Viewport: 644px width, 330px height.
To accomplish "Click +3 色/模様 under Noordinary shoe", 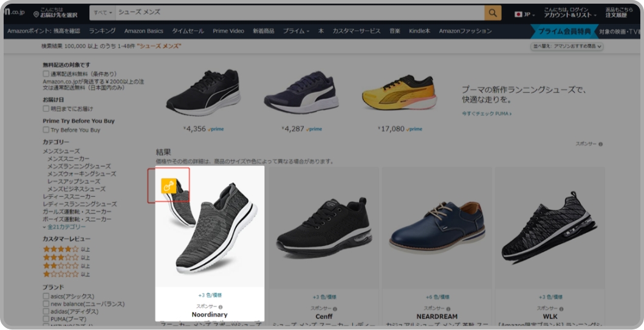I will [x=210, y=295].
